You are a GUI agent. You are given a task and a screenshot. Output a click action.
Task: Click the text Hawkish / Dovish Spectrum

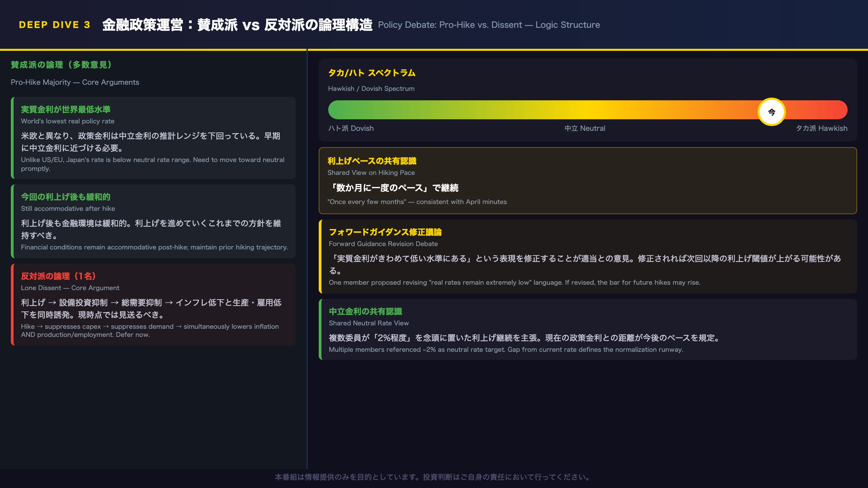point(371,89)
